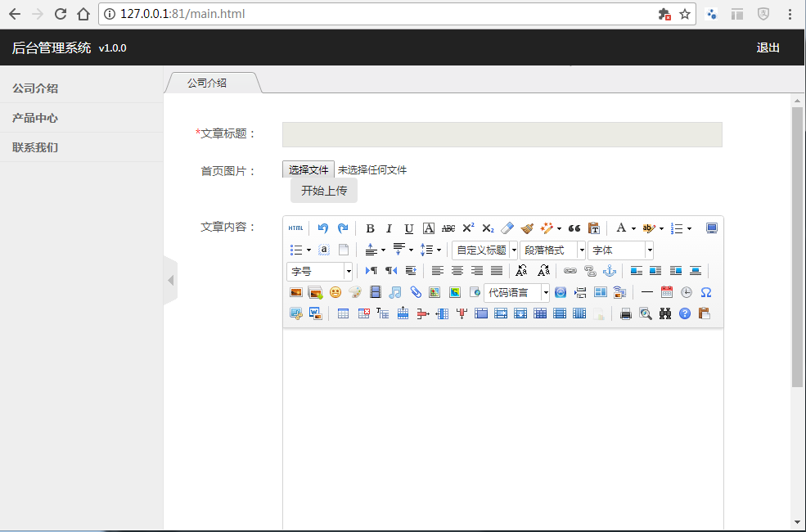The image size is (806, 532).
Task: Clear the document with blank page icon
Action: pos(344,250)
